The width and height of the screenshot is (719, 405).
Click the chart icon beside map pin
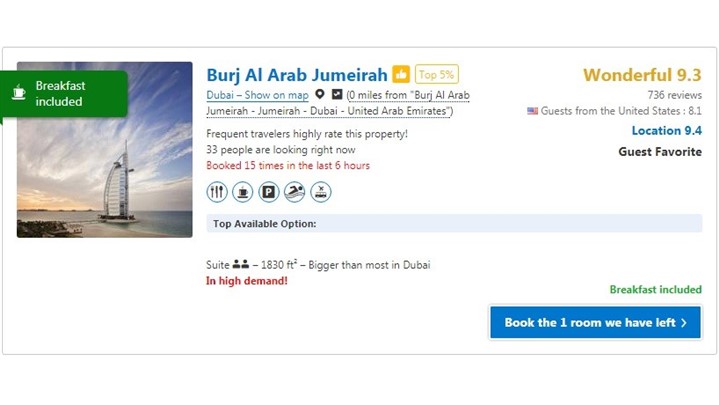pos(337,95)
